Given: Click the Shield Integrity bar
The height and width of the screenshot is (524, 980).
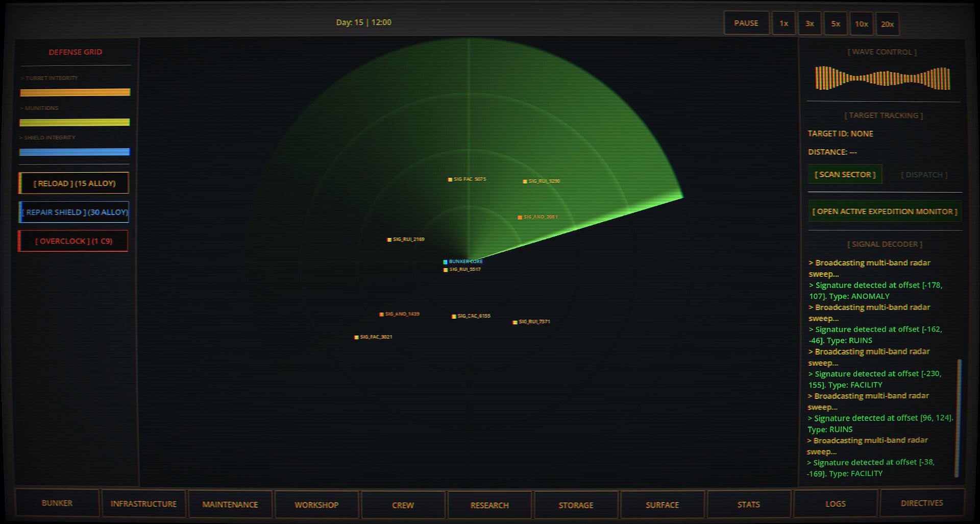Looking at the screenshot, I should pos(75,152).
